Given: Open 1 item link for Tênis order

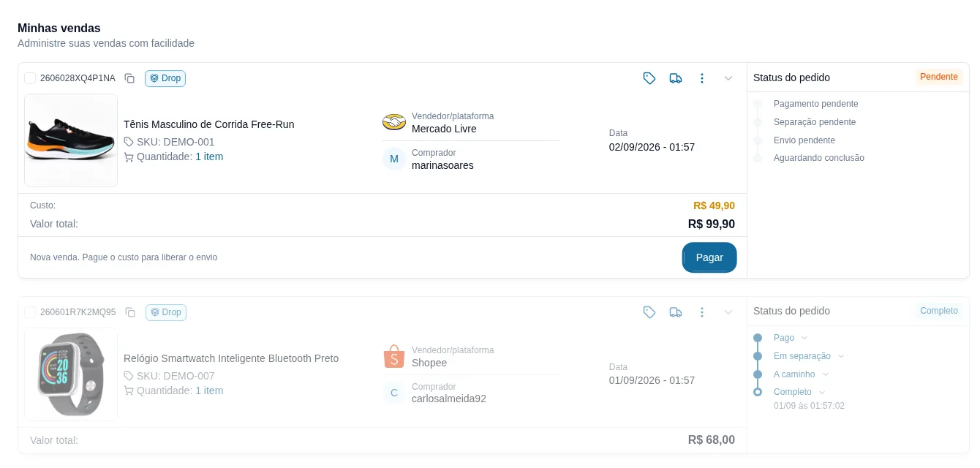Looking at the screenshot, I should tap(209, 156).
